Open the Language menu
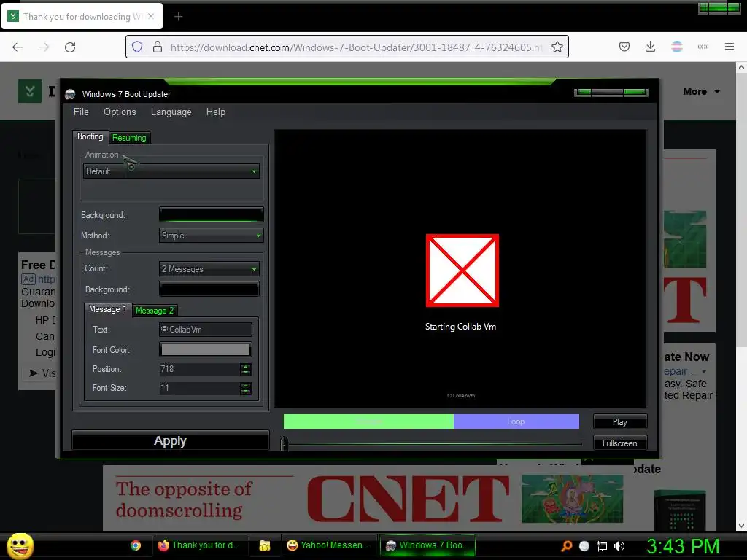This screenshot has height=560, width=747. tap(171, 112)
